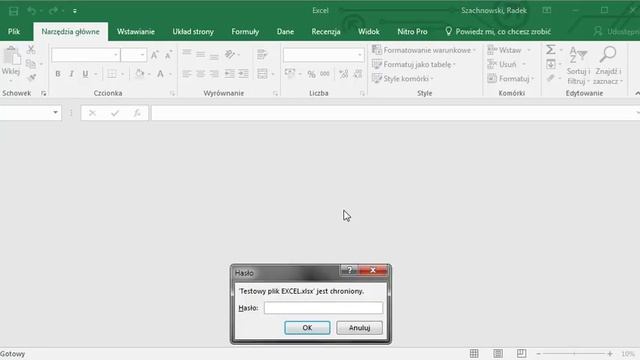Screen dimensions: 640x360
Task: Confirm password with OK button
Action: tap(307, 328)
